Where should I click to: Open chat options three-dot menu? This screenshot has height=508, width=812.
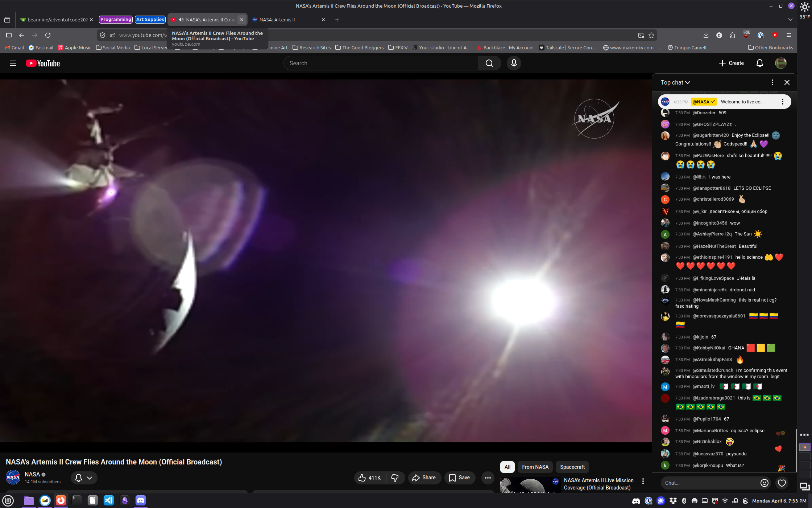772,82
